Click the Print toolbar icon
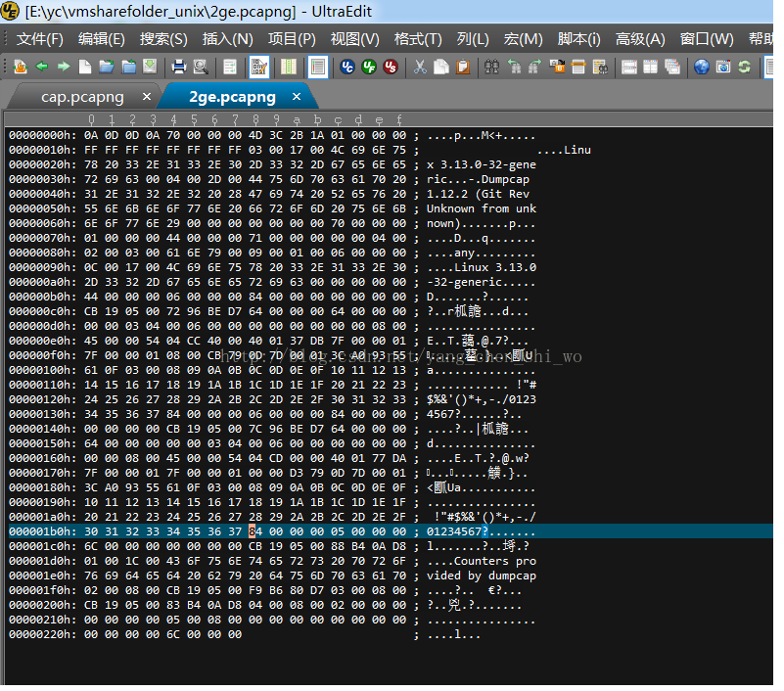 coord(178,67)
